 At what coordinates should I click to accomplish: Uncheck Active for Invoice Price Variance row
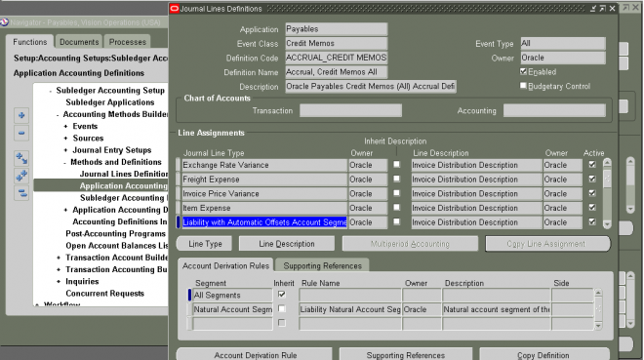592,193
